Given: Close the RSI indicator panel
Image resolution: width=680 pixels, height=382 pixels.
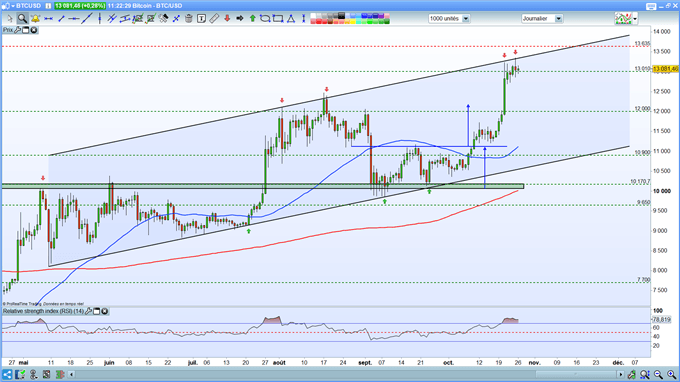Looking at the screenshot, I should (105, 311).
